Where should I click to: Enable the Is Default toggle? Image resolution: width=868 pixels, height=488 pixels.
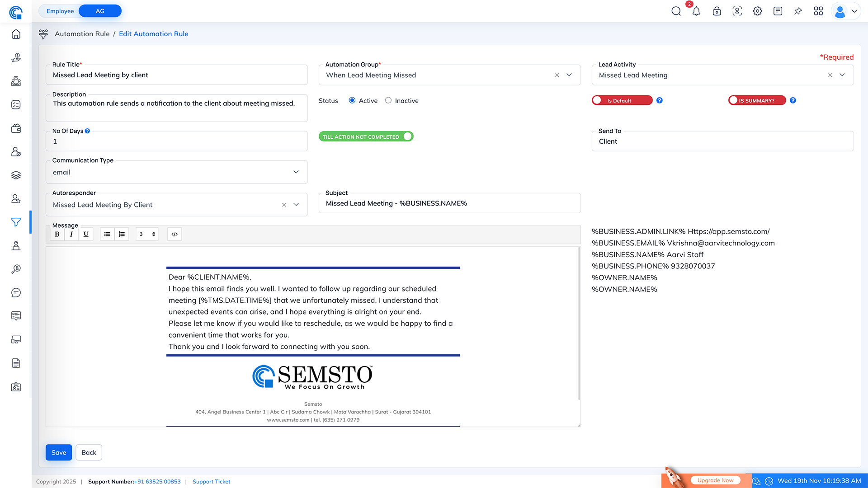(622, 100)
